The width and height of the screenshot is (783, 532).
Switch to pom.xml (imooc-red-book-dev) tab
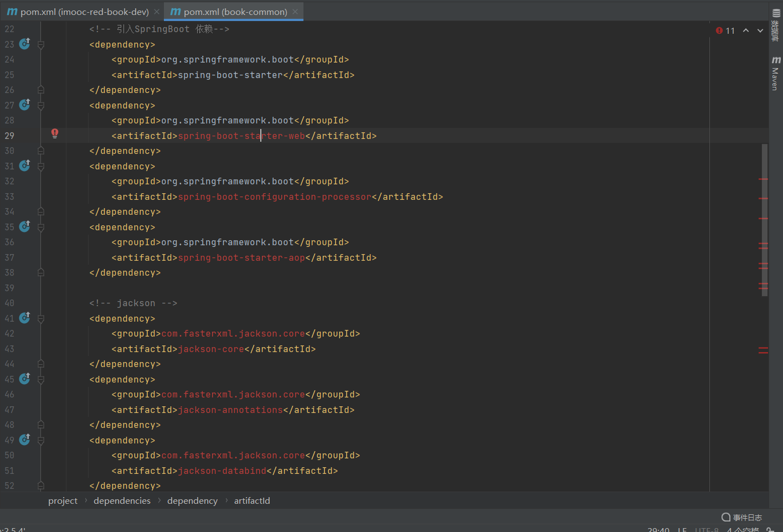84,12
